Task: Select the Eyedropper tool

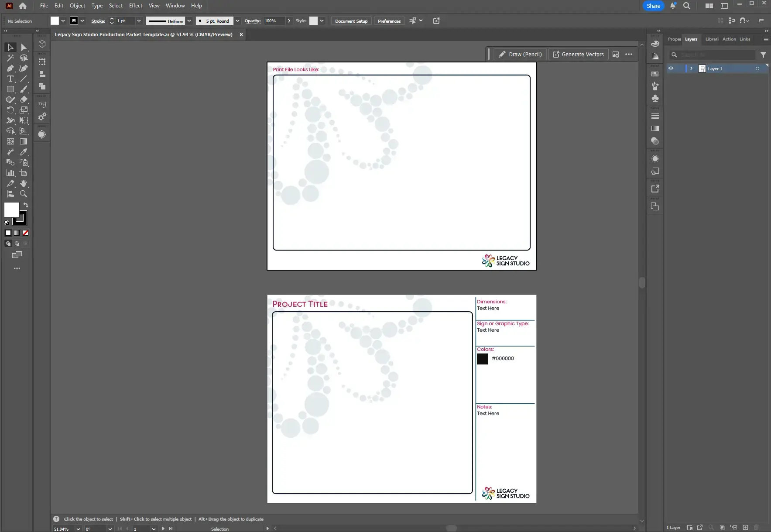Action: (24, 152)
